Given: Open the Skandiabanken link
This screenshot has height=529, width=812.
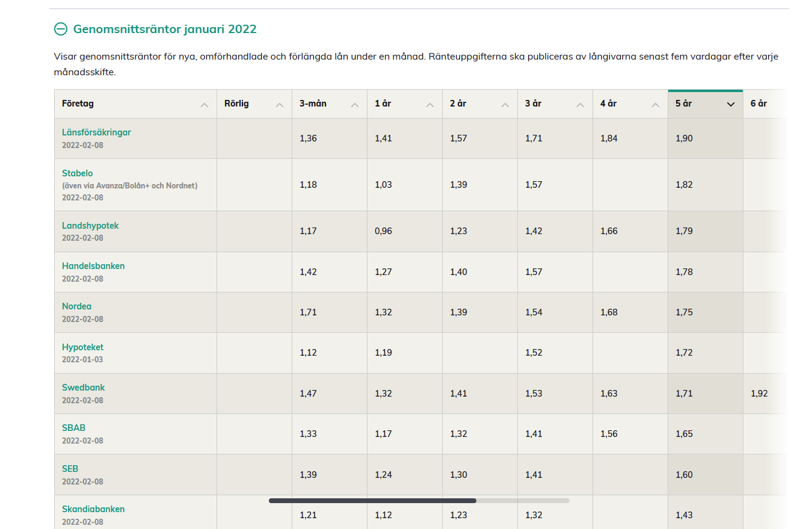Looking at the screenshot, I should click(x=93, y=509).
